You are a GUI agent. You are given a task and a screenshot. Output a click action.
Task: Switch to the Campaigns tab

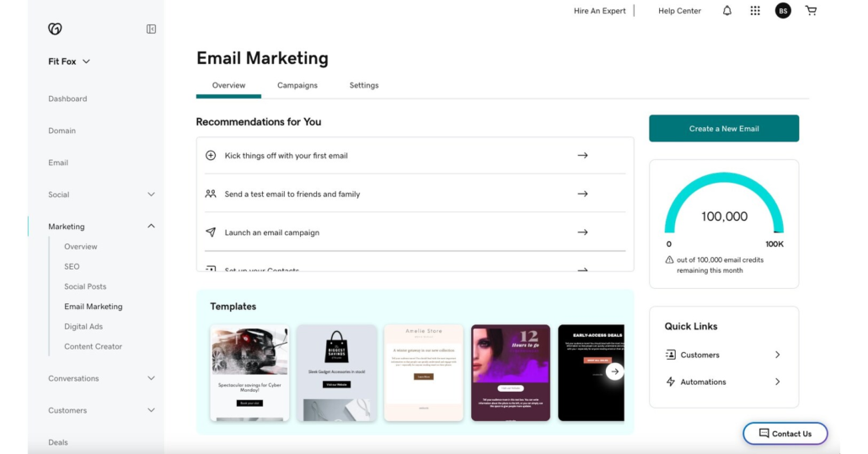tap(297, 85)
